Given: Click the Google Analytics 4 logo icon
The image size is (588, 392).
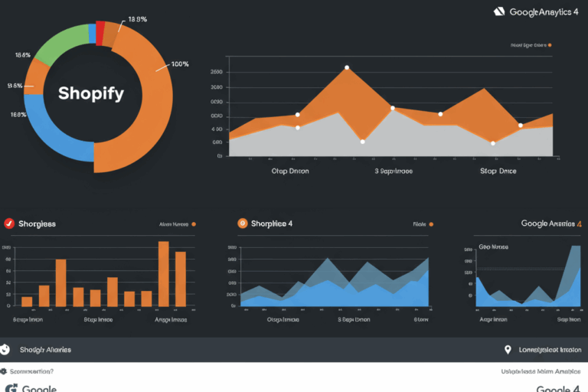Looking at the screenshot, I should (x=499, y=11).
